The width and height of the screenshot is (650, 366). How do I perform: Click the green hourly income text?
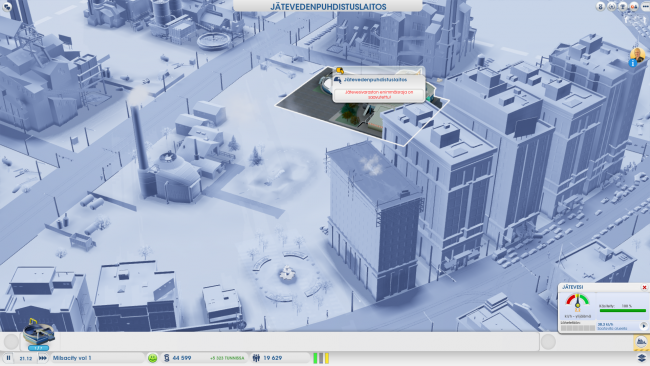tap(227, 358)
